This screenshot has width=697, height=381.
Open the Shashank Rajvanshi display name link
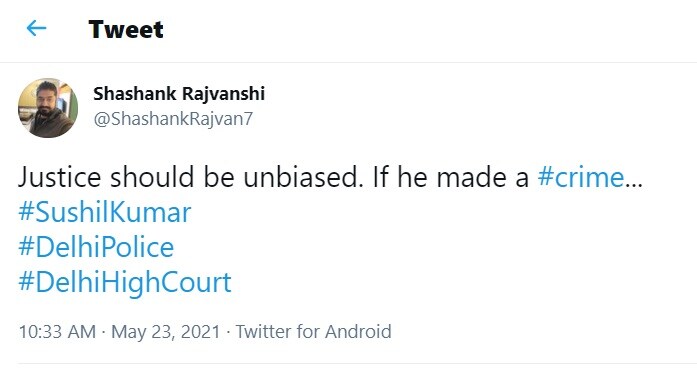click(179, 94)
